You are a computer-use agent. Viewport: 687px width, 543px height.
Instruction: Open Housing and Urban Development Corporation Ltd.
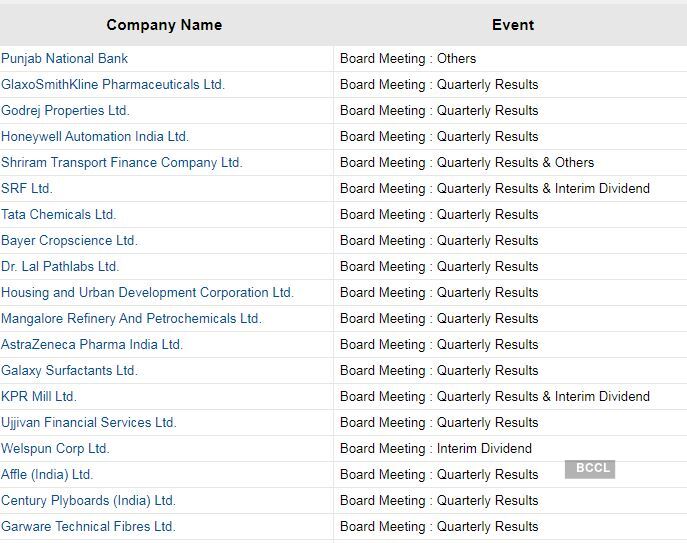point(147,293)
